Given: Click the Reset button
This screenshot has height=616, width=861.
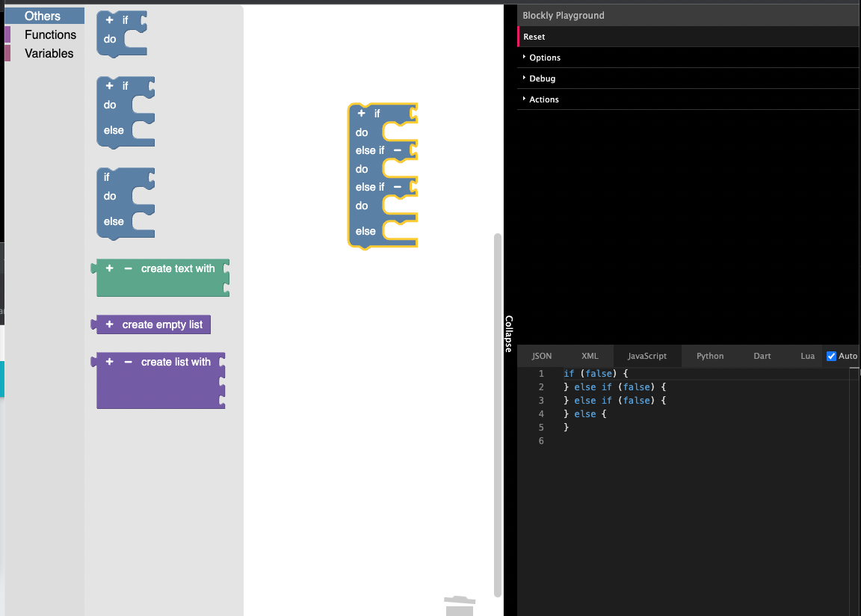Looking at the screenshot, I should pyautogui.click(x=688, y=37).
